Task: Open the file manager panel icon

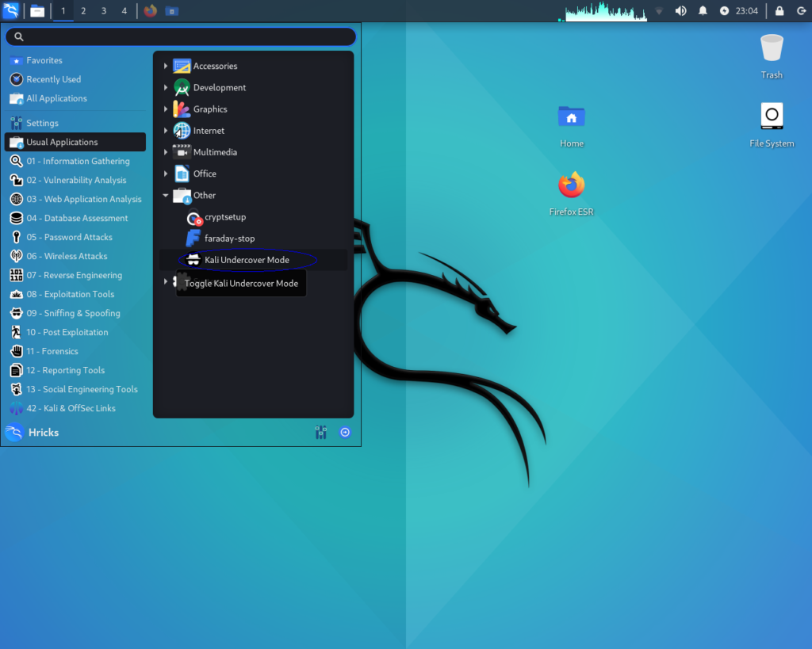Action: click(x=37, y=11)
